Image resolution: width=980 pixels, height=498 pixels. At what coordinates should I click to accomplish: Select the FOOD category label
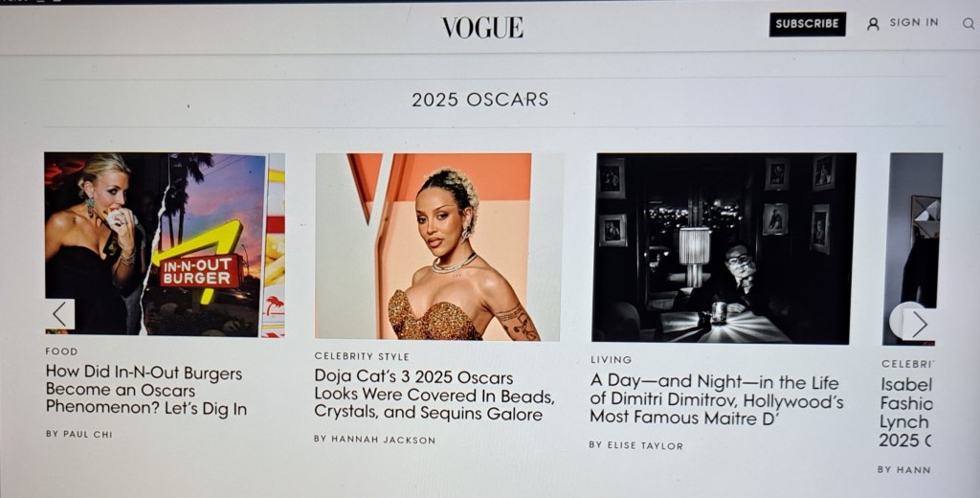61,351
